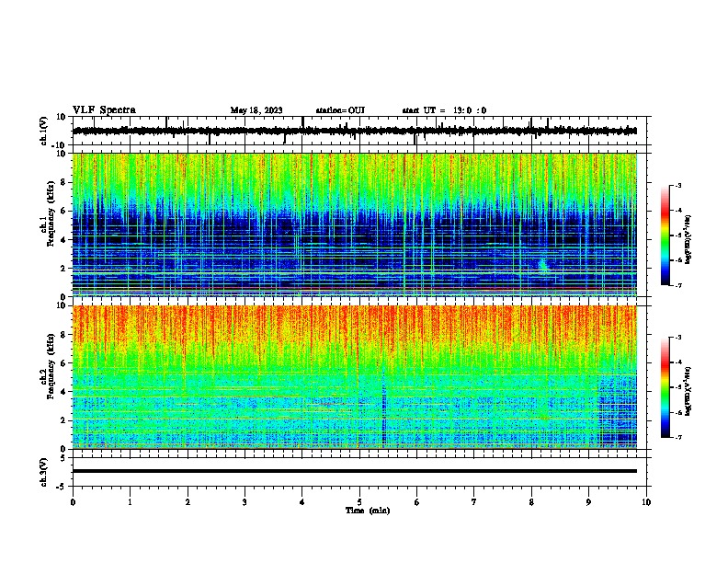Click the log(PSD) label beside ch.2 colorbar
Image resolution: width=728 pixels, height=563 pixels.
pyautogui.click(x=688, y=391)
